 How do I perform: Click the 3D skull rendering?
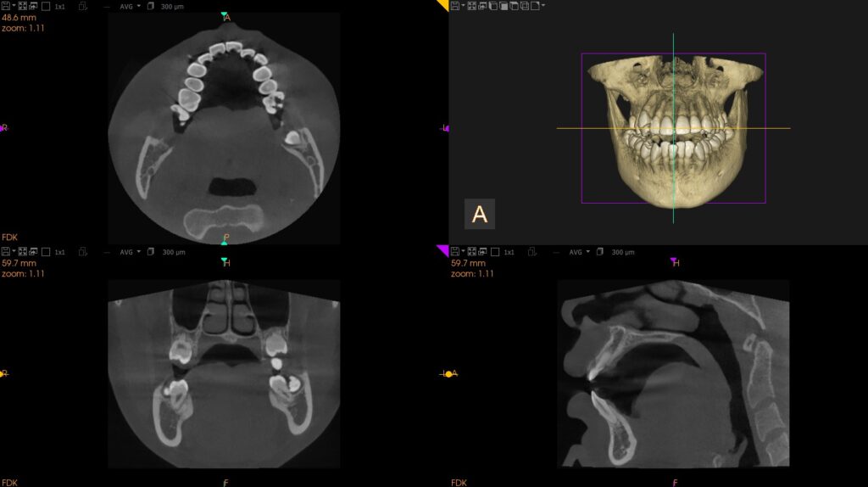pos(672,127)
